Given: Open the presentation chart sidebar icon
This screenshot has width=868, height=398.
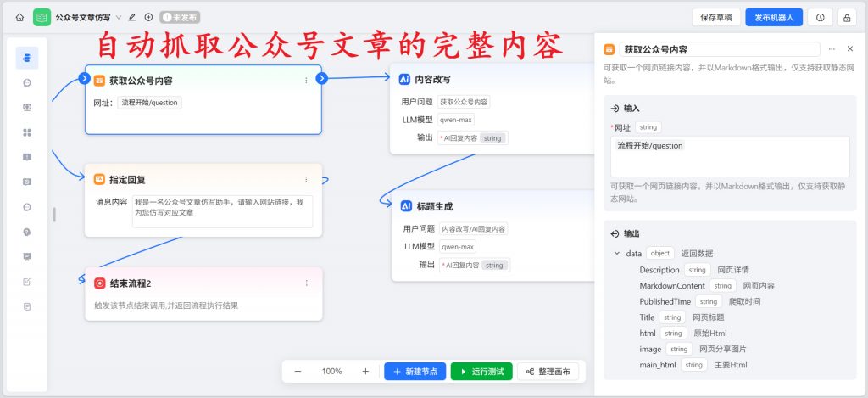Looking at the screenshot, I should tap(27, 256).
